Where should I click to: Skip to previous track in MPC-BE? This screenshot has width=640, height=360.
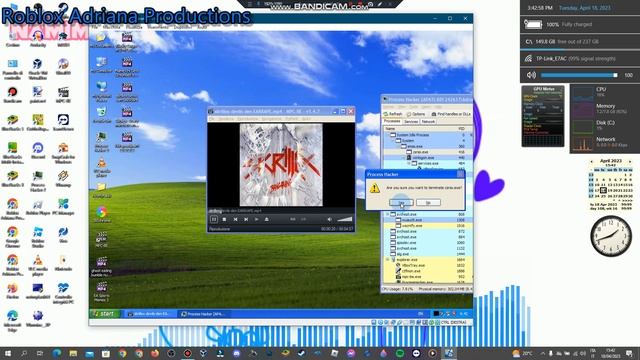coord(236,219)
